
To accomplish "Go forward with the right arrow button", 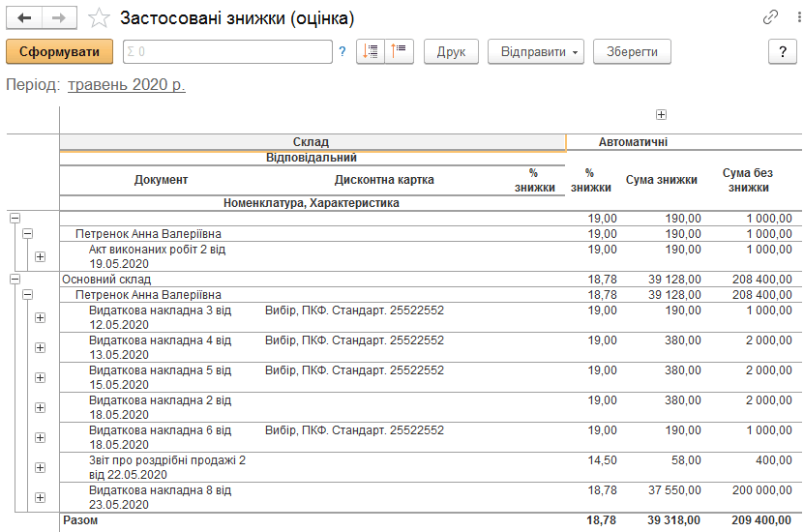I will [x=59, y=18].
